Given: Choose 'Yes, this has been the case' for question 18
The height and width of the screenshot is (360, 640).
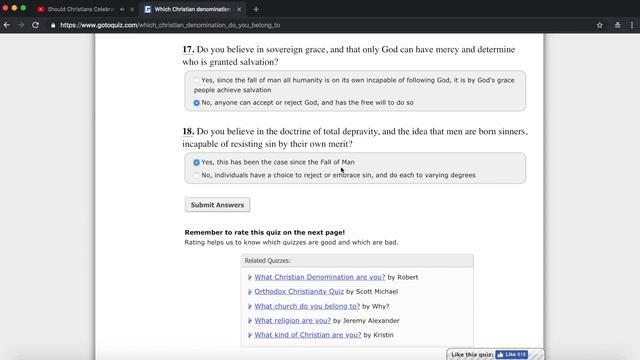Looking at the screenshot, I should 197,162.
